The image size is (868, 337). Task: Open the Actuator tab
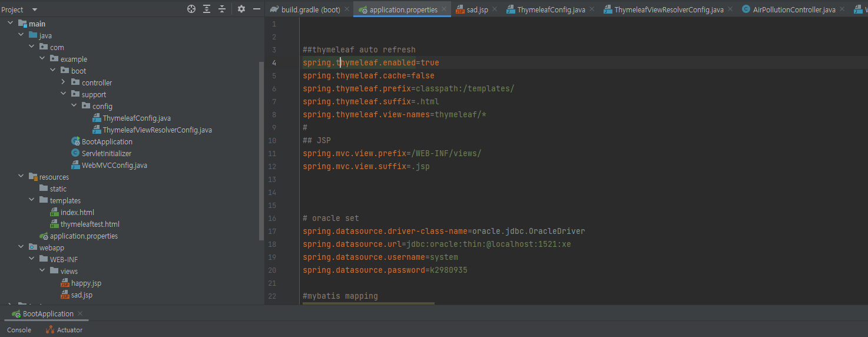(69, 330)
